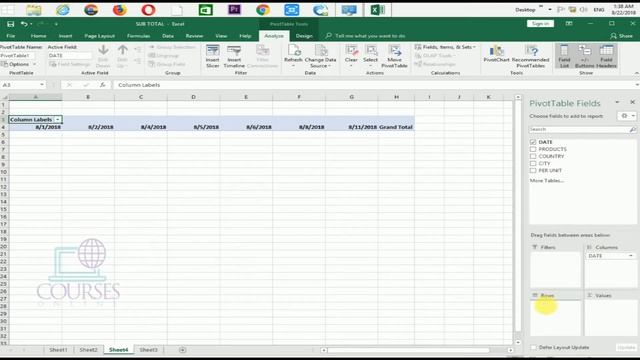Click horizontal scrollbar of worksheet
640x360 pixels.
coord(408,350)
